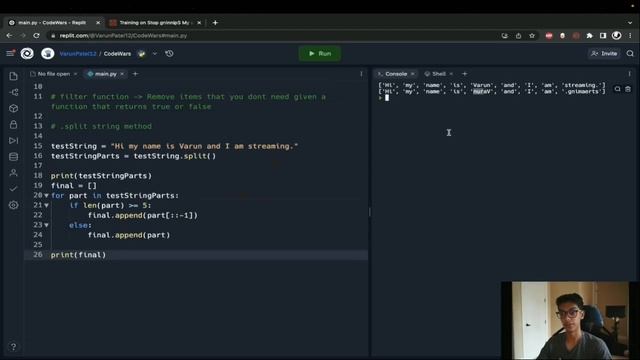Click the testString.split() line 16
640x360 pixels.
point(133,156)
